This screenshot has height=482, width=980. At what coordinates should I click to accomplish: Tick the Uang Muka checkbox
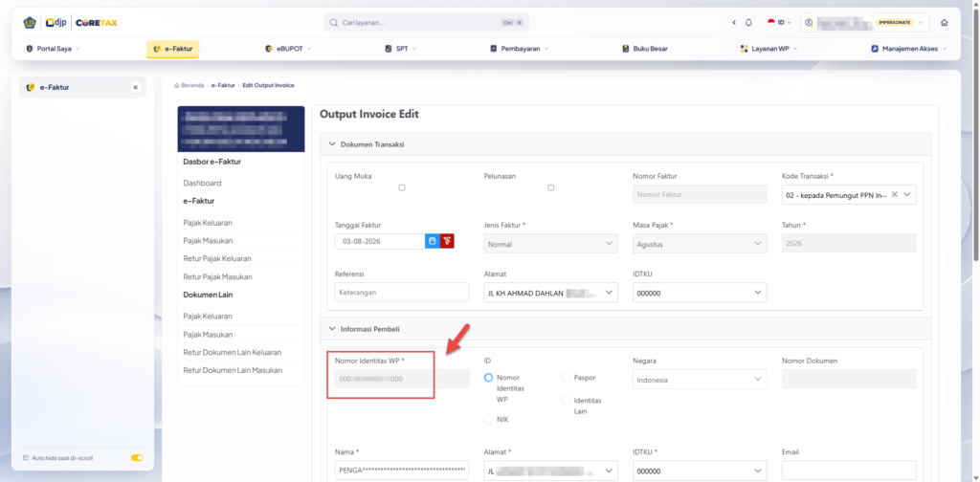(x=402, y=188)
